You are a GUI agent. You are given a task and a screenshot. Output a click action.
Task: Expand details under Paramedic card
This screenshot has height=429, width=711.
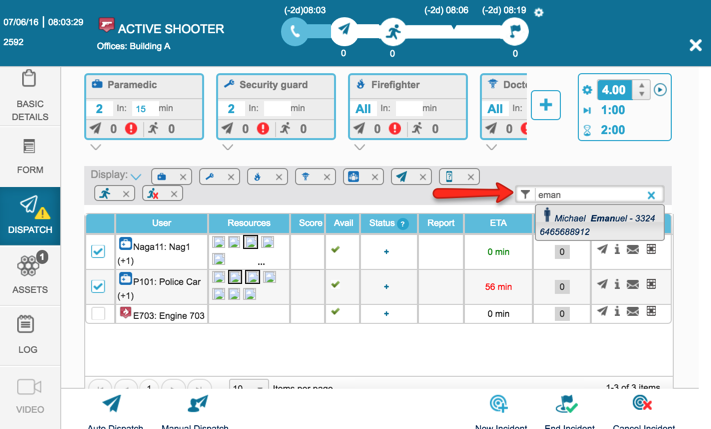coord(96,147)
